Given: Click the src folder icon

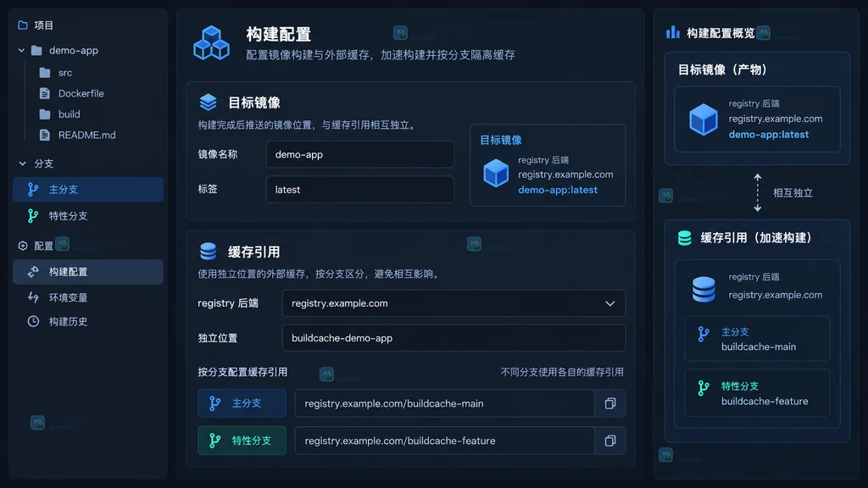Looking at the screenshot, I should coord(45,73).
